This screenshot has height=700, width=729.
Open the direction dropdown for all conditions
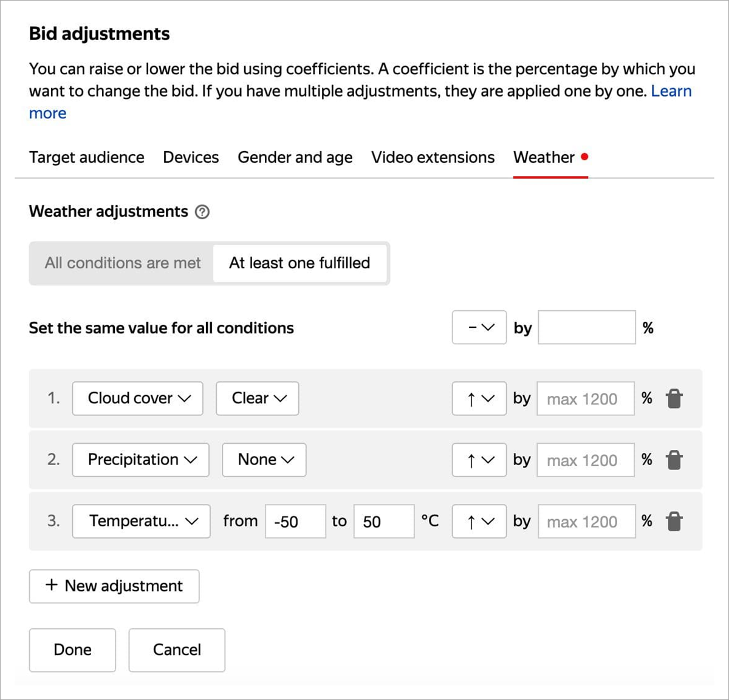point(479,328)
